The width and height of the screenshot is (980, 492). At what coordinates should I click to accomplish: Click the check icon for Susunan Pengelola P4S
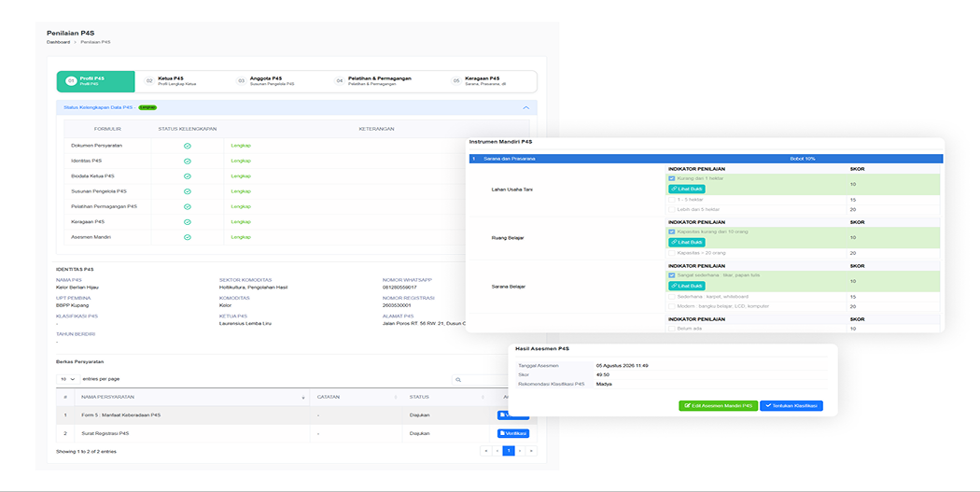(188, 191)
